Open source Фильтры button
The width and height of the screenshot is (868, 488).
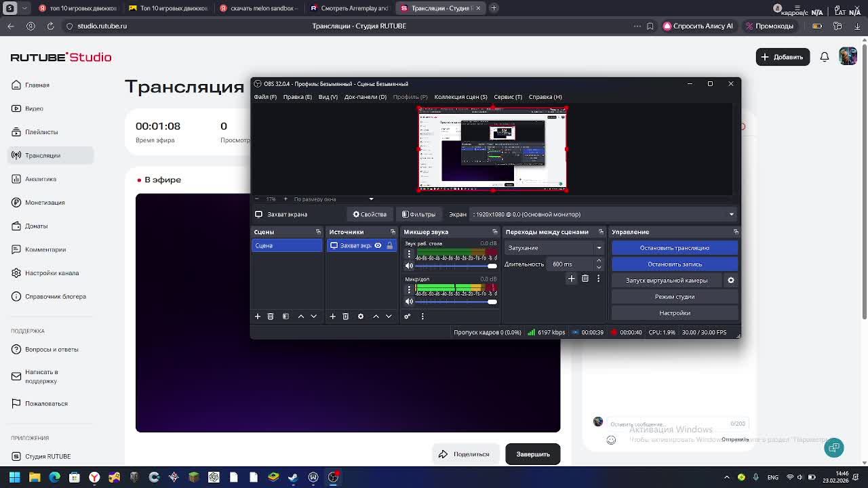click(x=418, y=214)
